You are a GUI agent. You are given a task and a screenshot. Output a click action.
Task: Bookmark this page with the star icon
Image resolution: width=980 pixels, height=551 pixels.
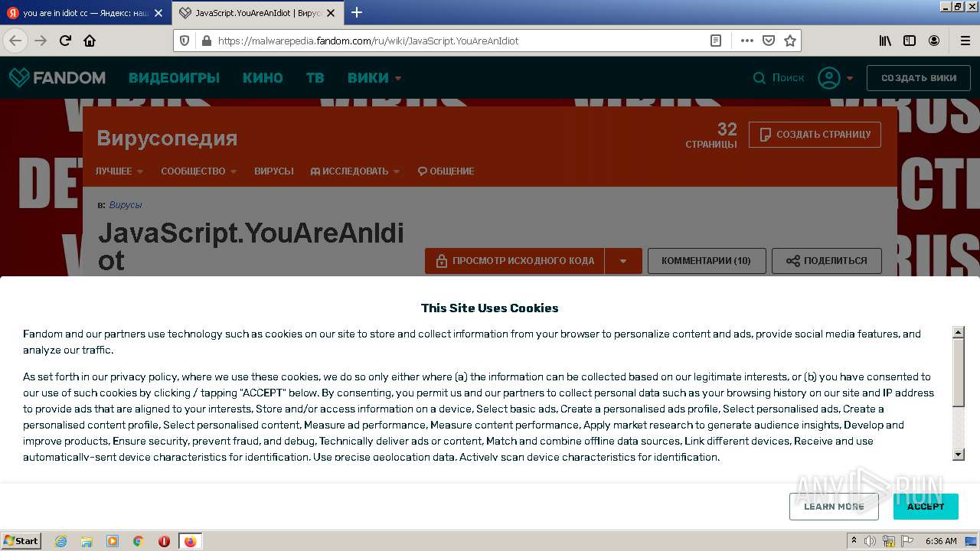pyautogui.click(x=790, y=41)
